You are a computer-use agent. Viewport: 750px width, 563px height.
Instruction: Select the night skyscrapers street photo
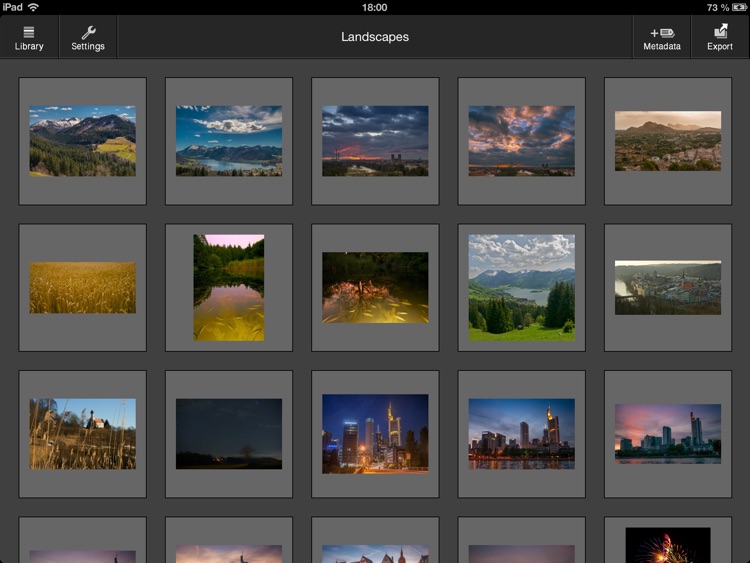pyautogui.click(x=375, y=434)
